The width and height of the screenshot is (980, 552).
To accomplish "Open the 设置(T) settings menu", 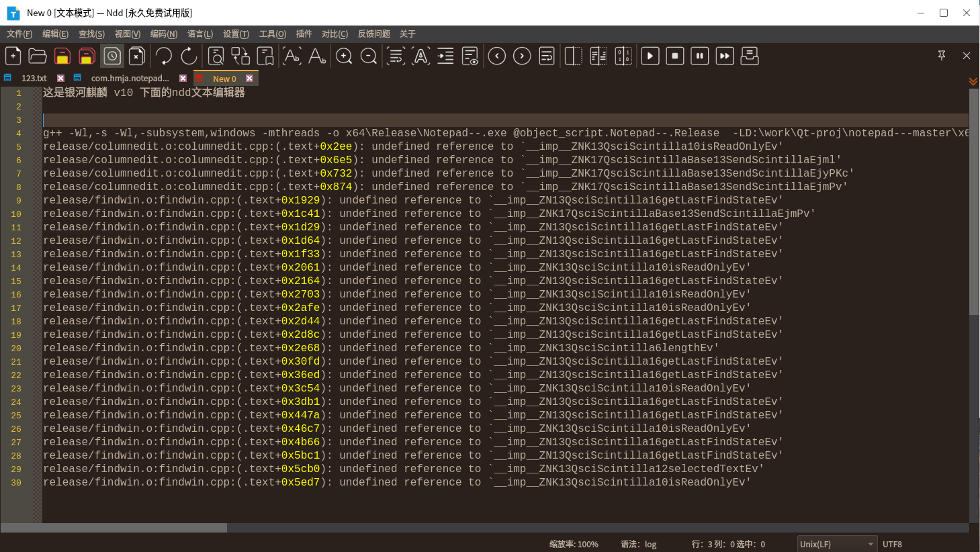I will (236, 34).
